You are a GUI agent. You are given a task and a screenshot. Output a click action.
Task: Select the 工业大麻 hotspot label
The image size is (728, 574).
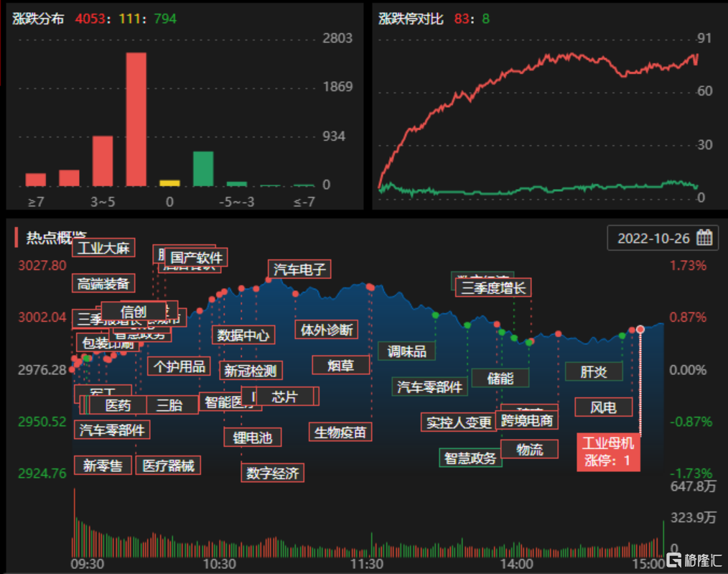pos(103,248)
